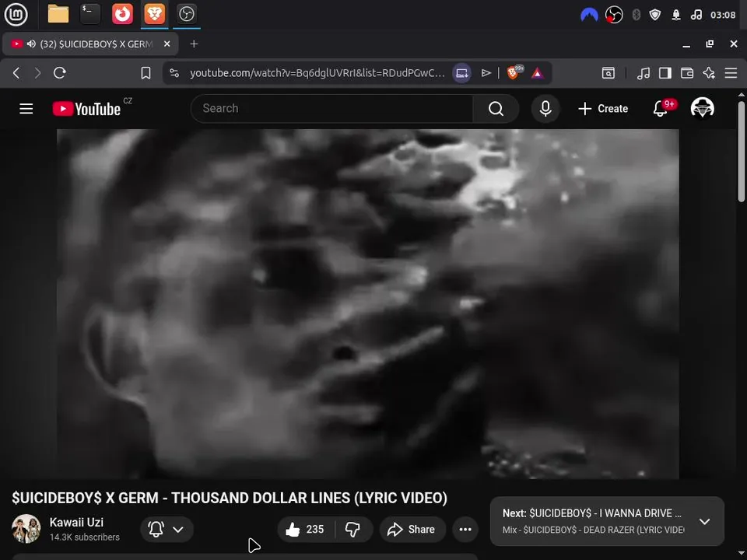Click the page vertical scrollbar
Viewport: 747px width, 560px height.
click(x=742, y=152)
